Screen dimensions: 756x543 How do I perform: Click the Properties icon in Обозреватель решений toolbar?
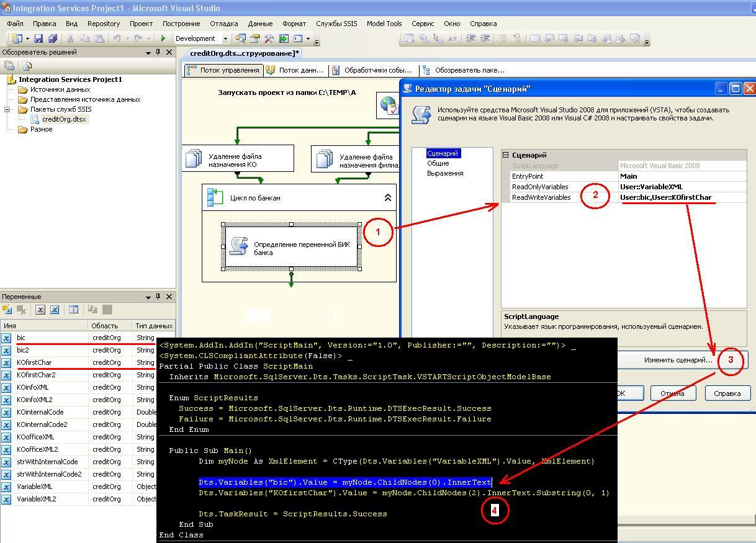(x=9, y=66)
